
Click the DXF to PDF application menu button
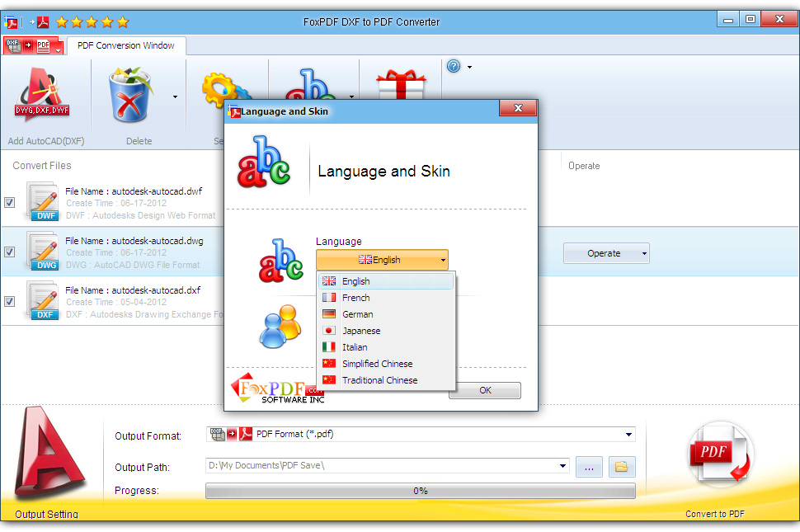(33, 46)
